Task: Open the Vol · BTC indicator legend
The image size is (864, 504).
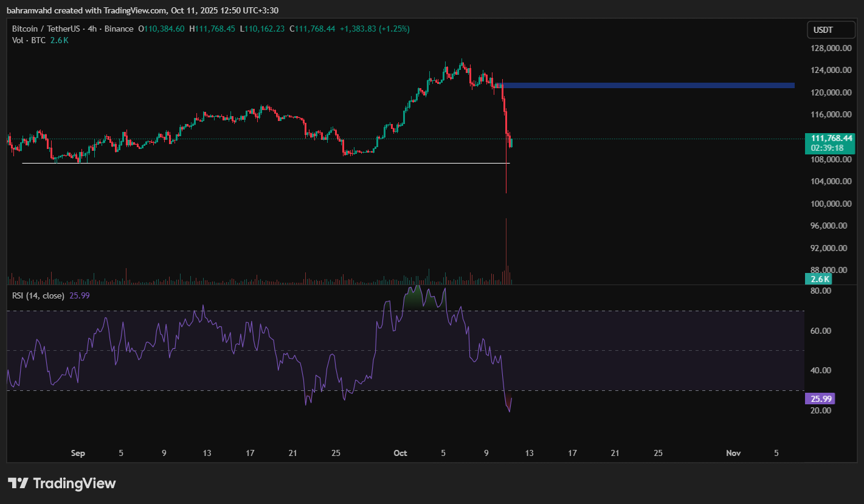Action: pos(29,40)
